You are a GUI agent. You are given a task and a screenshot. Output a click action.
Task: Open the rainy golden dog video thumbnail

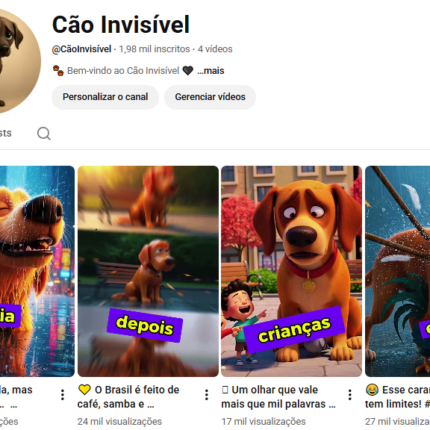[37, 271]
